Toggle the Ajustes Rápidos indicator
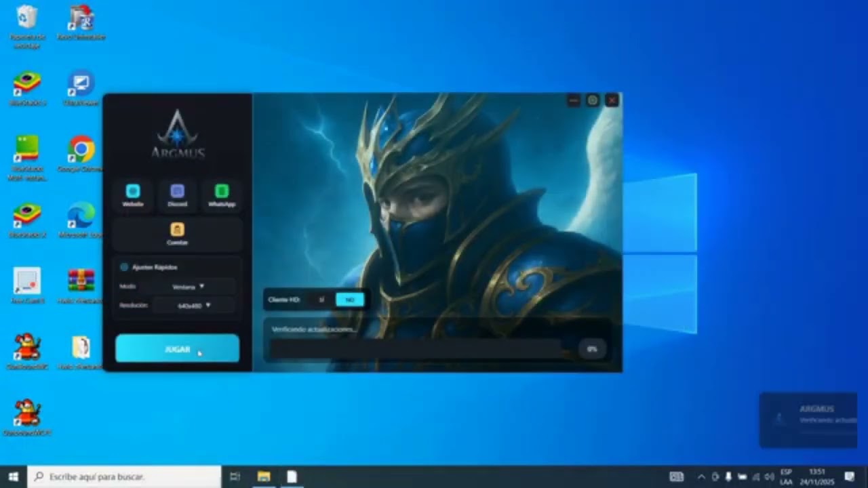The height and width of the screenshot is (488, 868). click(x=124, y=267)
